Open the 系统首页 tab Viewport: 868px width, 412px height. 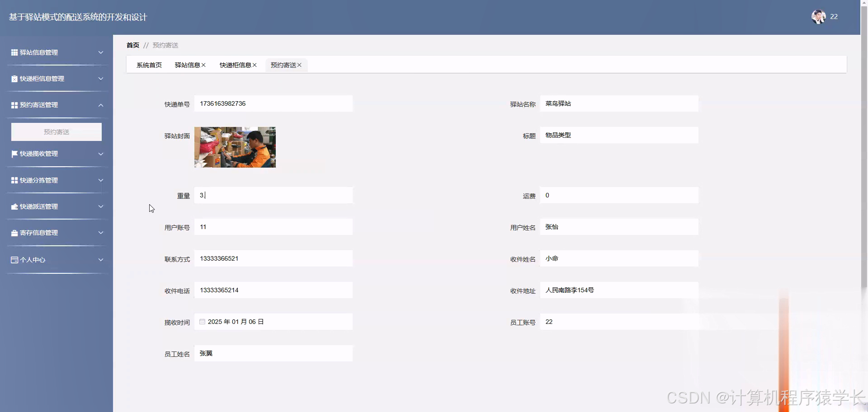click(149, 65)
